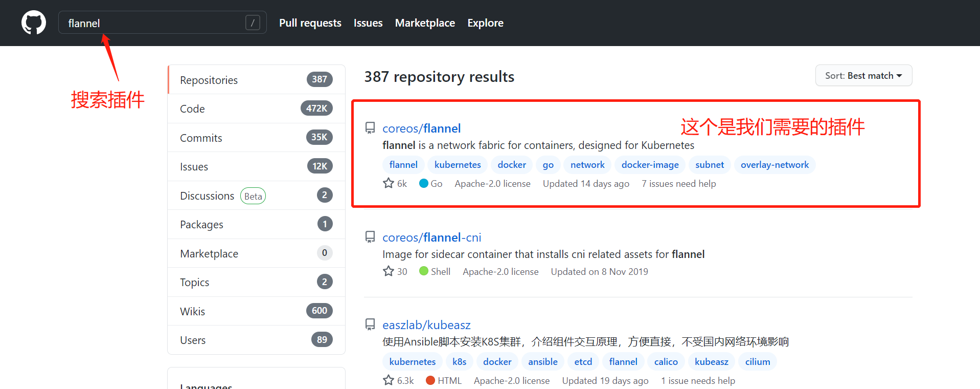
Task: Open Marketplace in the top navigation
Action: [x=425, y=23]
